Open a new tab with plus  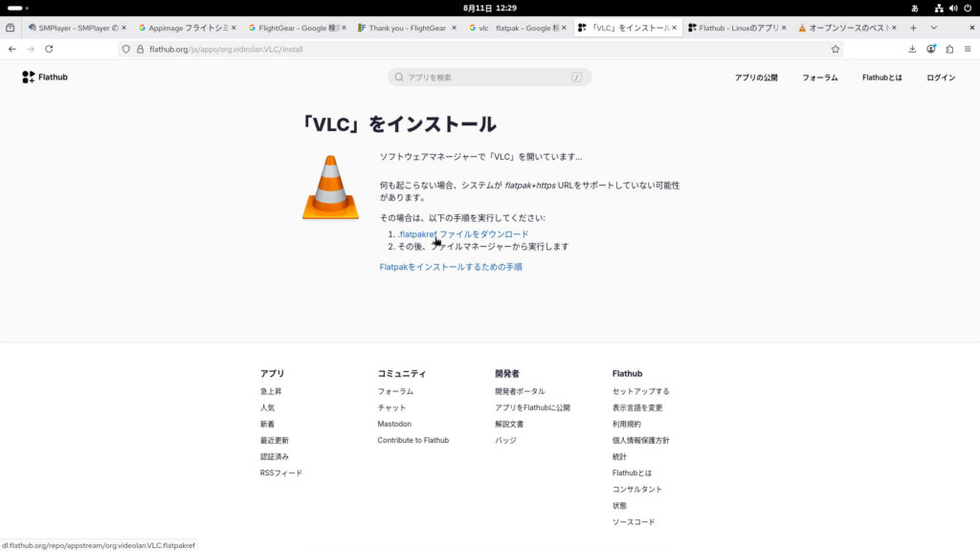(x=913, y=28)
